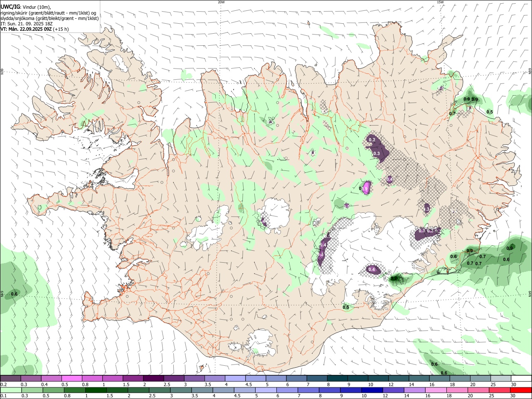Select the bottom-row grey-blue swatch starting at 4
Image resolution: width=532 pixels, height=399 pixels.
[x=223, y=390]
